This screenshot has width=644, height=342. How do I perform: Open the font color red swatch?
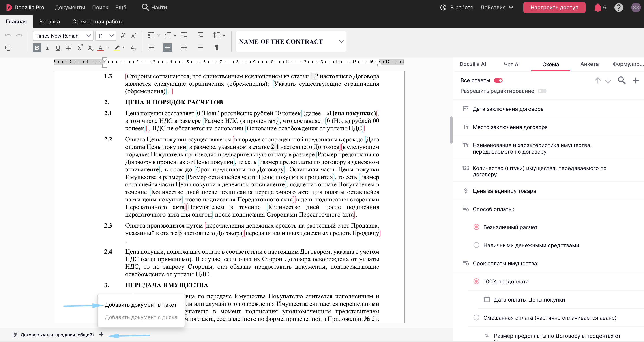point(101,48)
